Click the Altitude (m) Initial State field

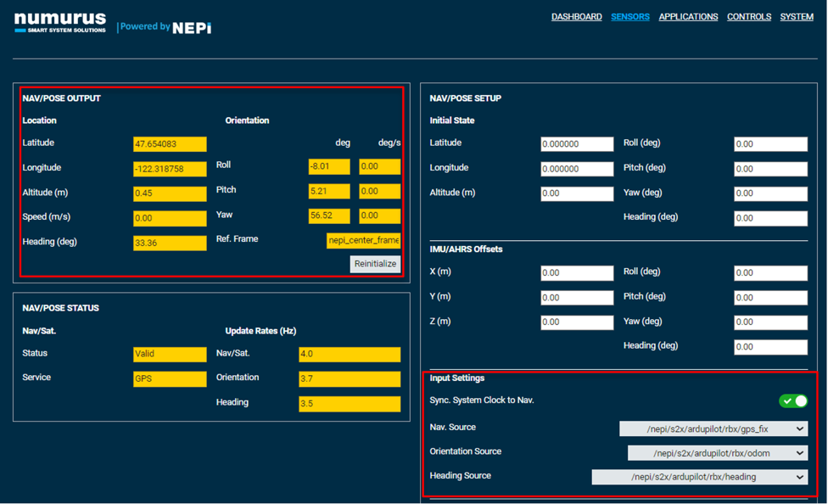pos(577,193)
